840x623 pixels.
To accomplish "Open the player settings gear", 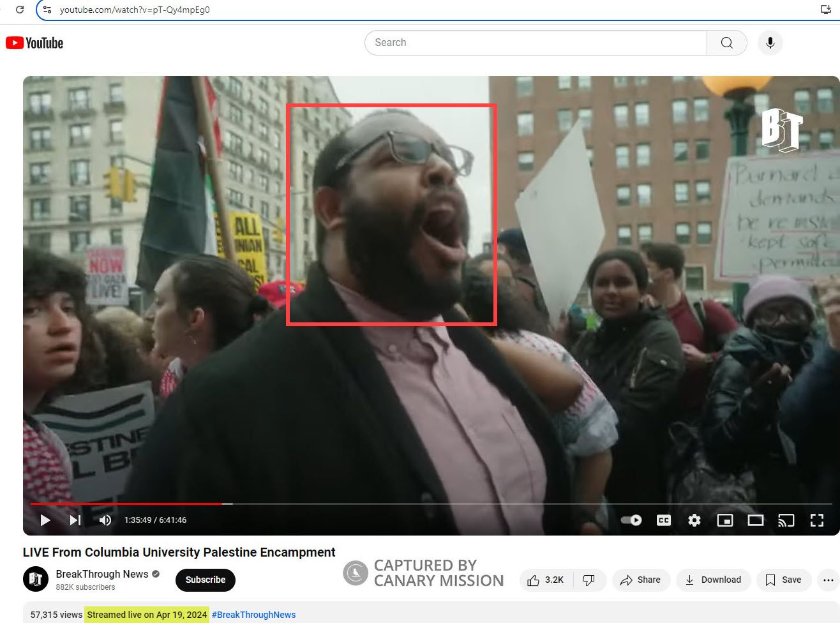I will click(694, 520).
